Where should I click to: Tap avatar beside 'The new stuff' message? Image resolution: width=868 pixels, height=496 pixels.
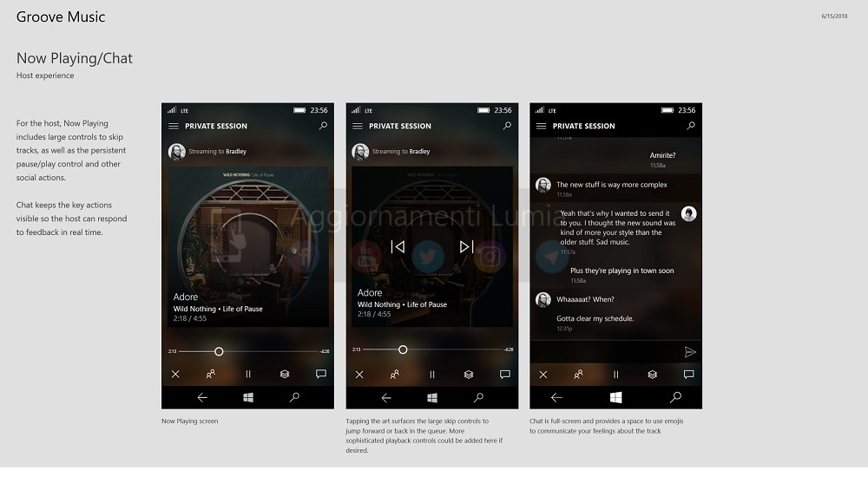(543, 185)
